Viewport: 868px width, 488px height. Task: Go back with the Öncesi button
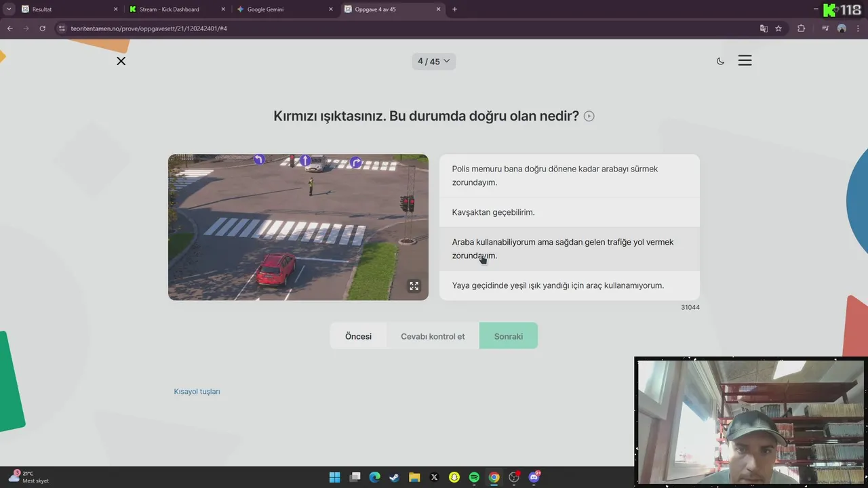tap(358, 336)
